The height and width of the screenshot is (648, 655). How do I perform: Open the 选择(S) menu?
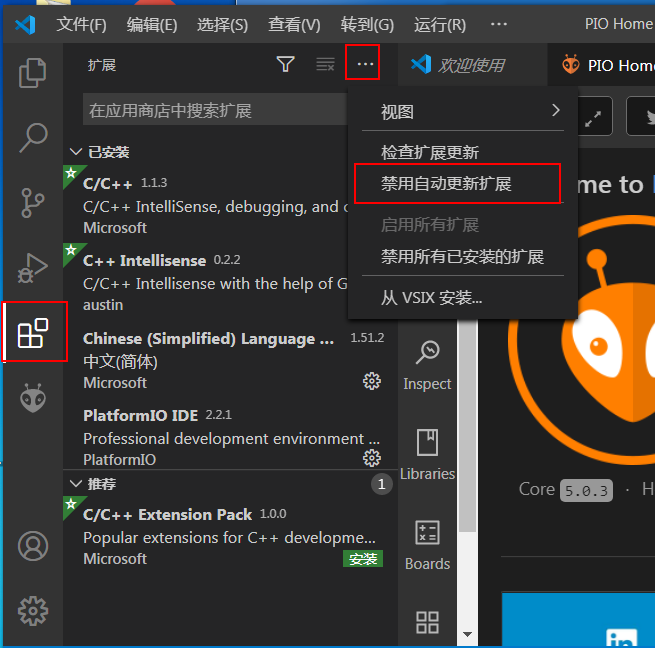(223, 25)
